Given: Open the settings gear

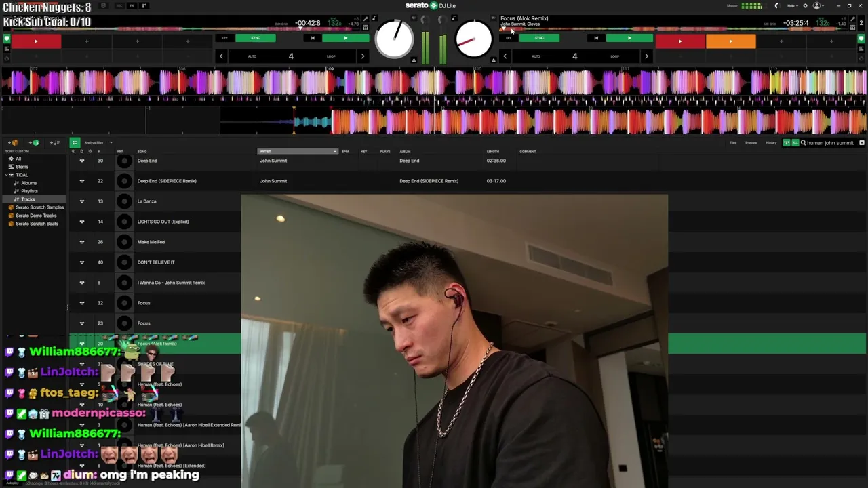Looking at the screenshot, I should point(804,6).
